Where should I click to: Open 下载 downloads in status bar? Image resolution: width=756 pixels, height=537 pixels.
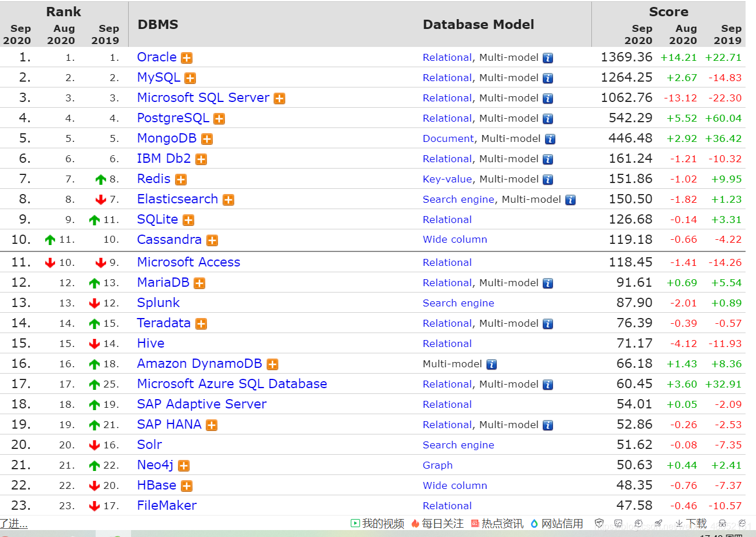(x=690, y=524)
